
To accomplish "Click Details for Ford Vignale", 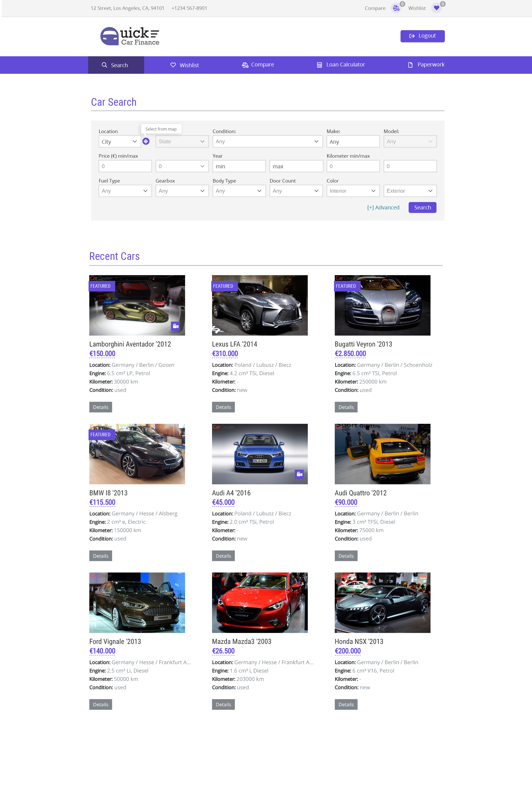I will click(x=101, y=704).
